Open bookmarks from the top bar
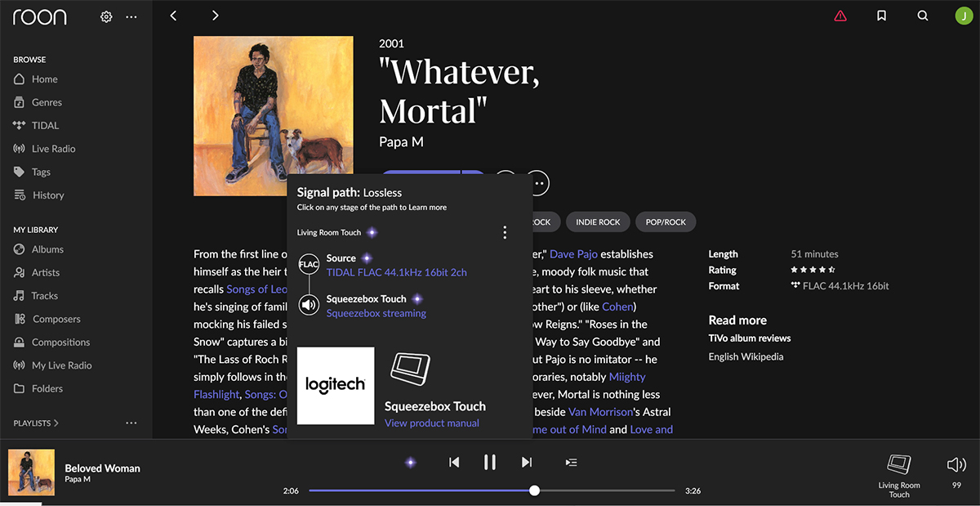Image resolution: width=980 pixels, height=506 pixels. pyautogui.click(x=881, y=16)
